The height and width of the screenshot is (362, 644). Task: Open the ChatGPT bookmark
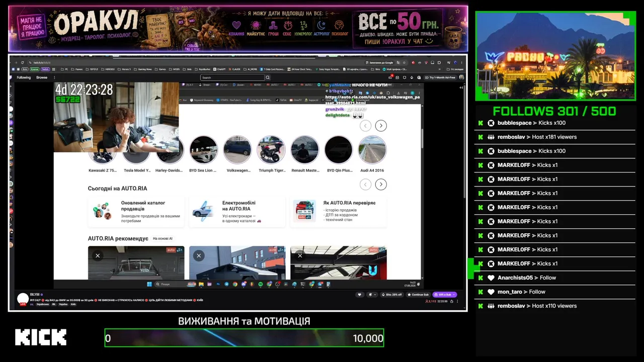[x=219, y=69]
